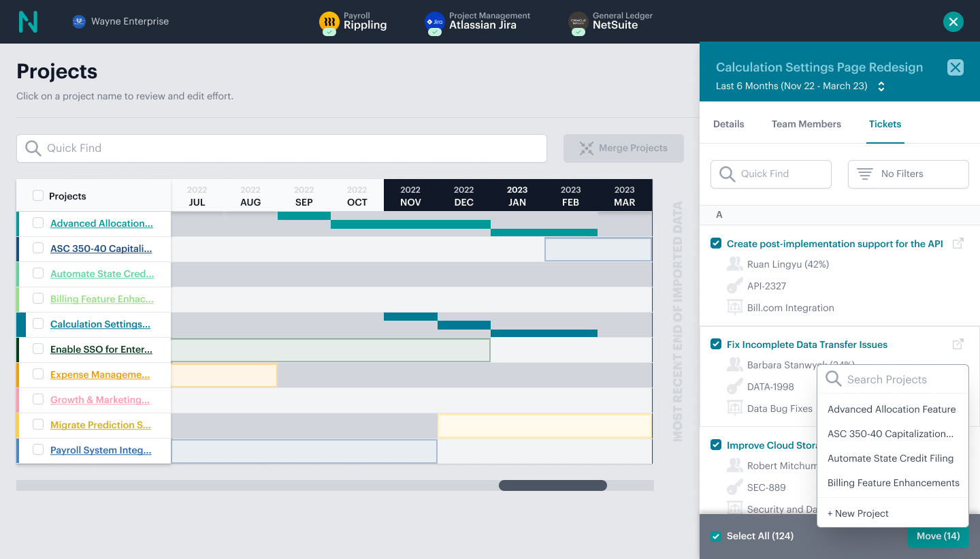Uncheck the Create post-implementation support ticket
The image size is (980, 559).
point(716,243)
